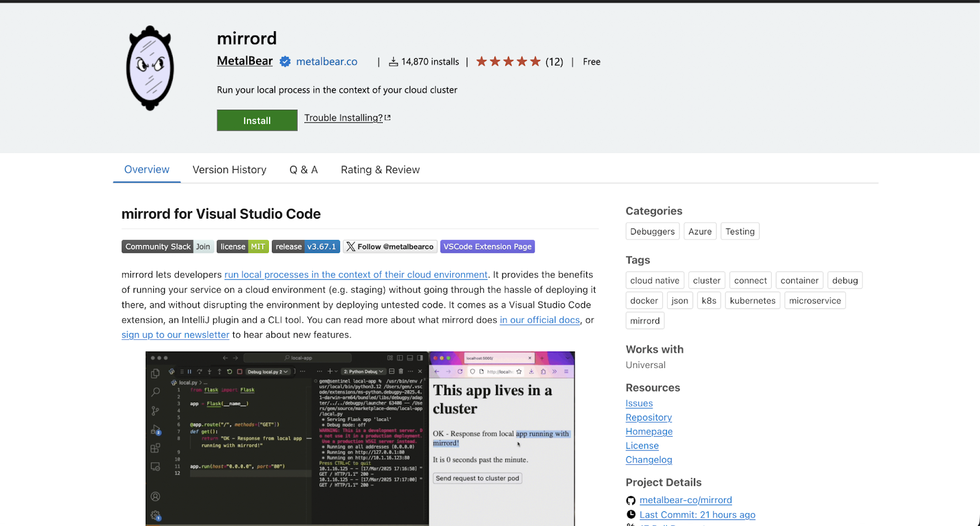Viewport: 980px width, 526px height.
Task: Open the License resource link
Action: click(643, 446)
